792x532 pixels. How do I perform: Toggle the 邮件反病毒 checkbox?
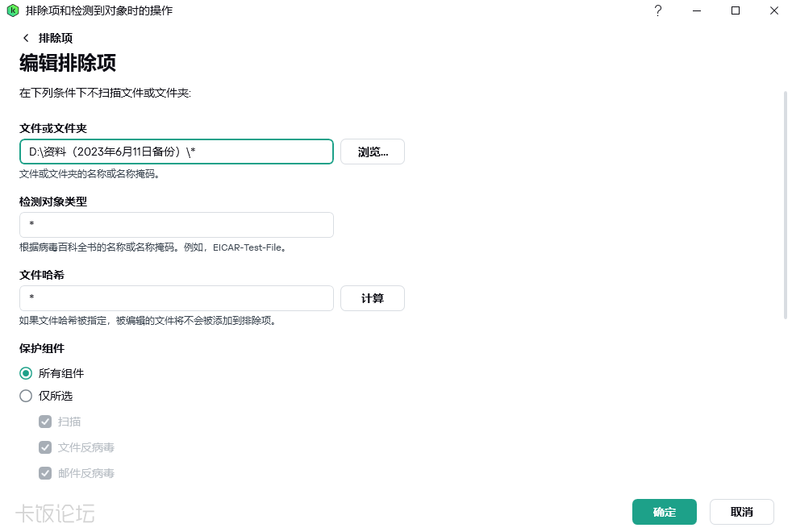[45, 473]
